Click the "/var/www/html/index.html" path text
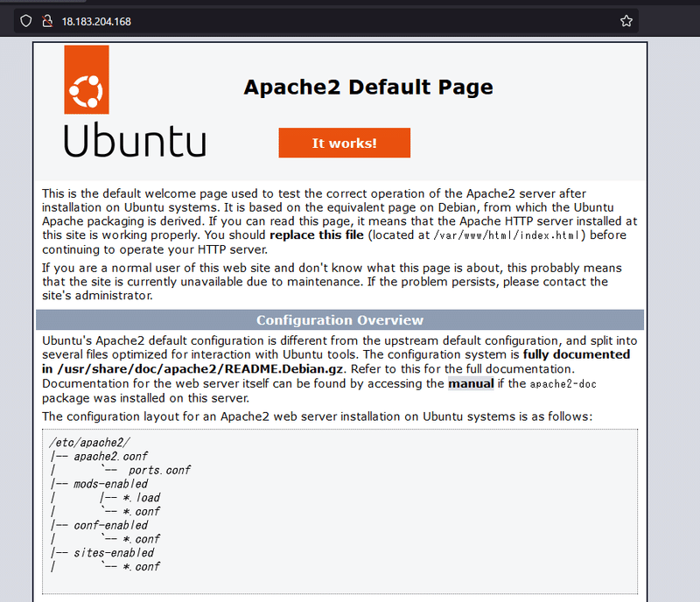700x602 pixels. coord(507,234)
